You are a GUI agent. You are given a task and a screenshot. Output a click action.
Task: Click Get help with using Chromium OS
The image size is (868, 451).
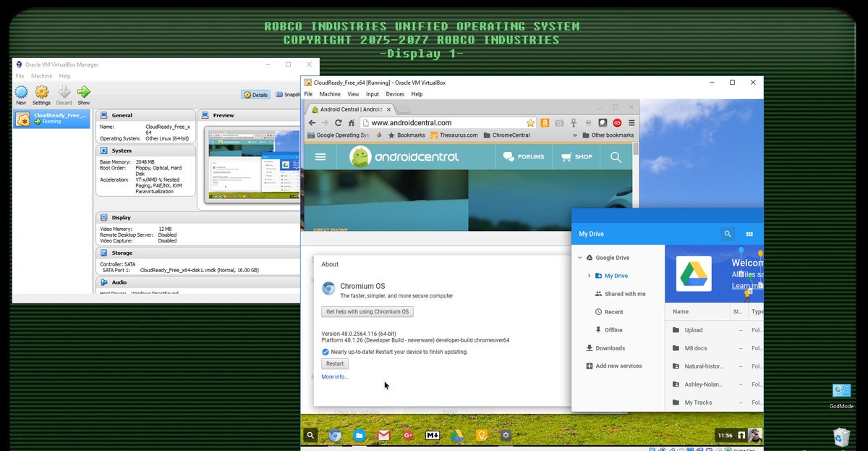(367, 312)
